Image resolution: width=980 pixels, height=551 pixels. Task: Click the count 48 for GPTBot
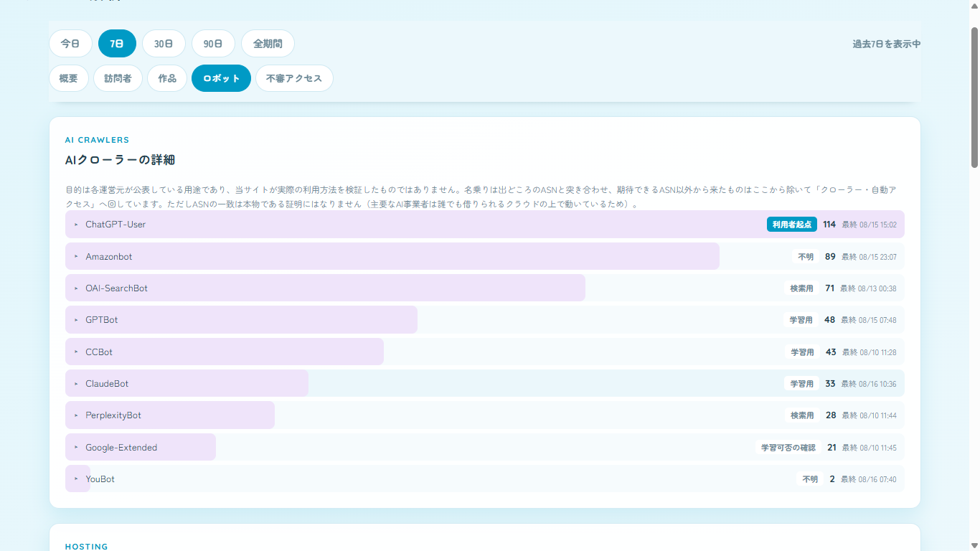tap(830, 320)
